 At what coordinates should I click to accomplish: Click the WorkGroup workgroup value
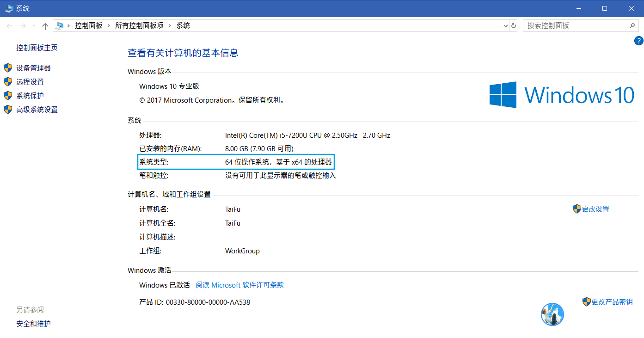pos(242,251)
